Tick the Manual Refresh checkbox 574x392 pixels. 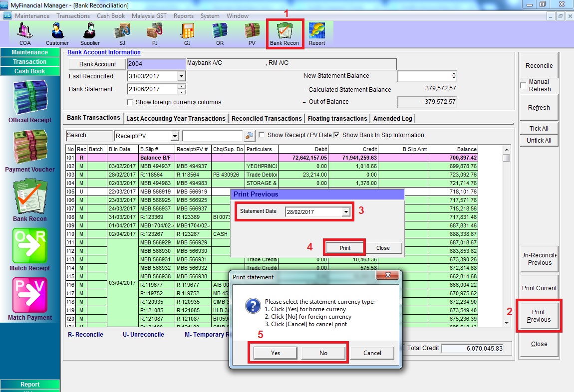tap(523, 85)
